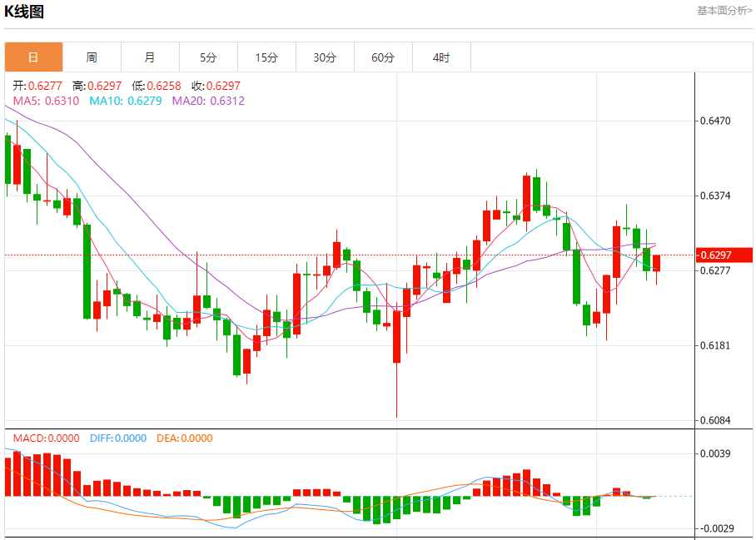The image size is (756, 540).
Task: Click the MACD:0.0000 label
Action: point(47,438)
